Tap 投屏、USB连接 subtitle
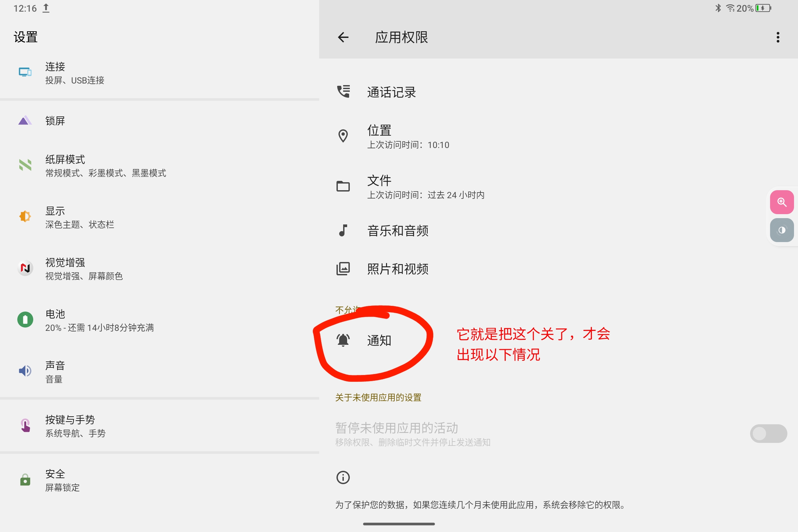 coord(74,80)
